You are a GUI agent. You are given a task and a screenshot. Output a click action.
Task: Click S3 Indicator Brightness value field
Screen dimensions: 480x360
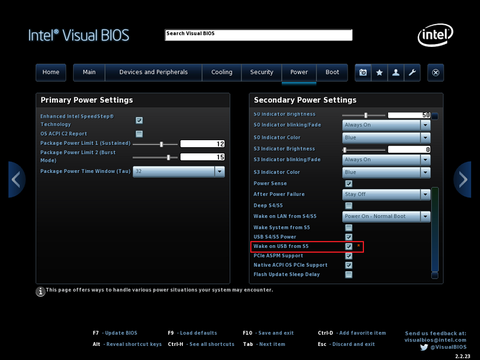(x=409, y=149)
